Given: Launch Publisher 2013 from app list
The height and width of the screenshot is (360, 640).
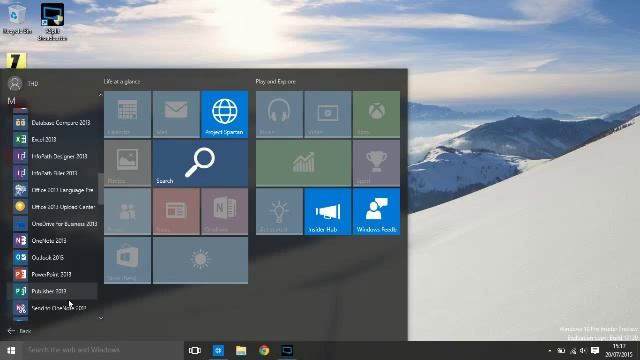Looking at the screenshot, I should click(x=52, y=291).
